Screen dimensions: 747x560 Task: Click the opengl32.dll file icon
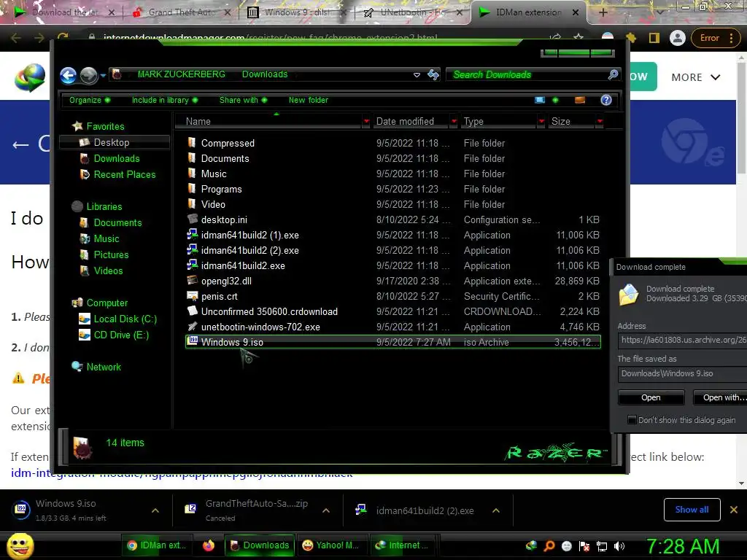click(x=192, y=281)
